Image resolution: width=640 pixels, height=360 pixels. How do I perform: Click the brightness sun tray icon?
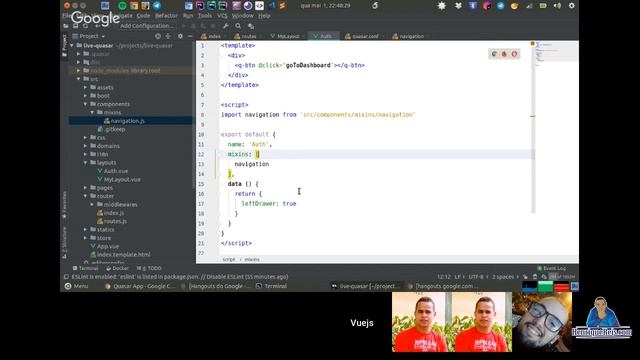click(442, 6)
